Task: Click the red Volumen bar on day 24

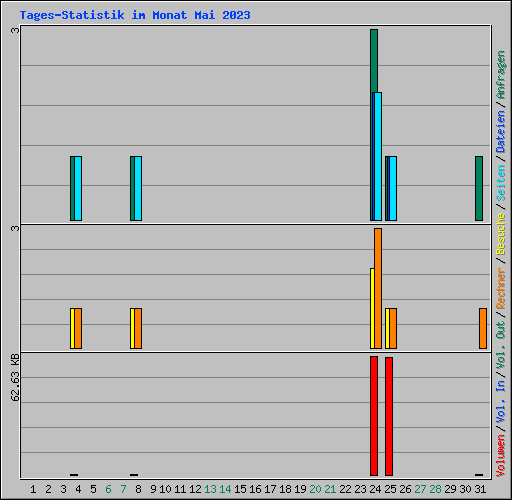Action: tap(374, 416)
